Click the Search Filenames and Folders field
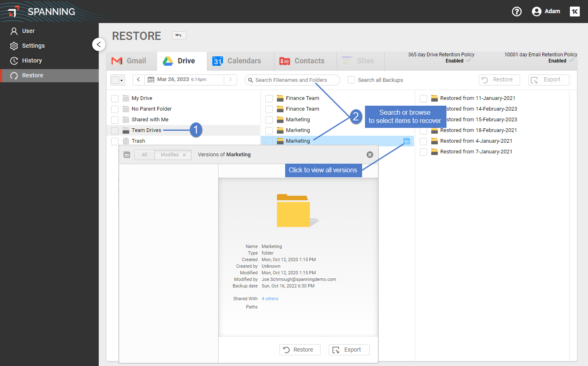This screenshot has width=588, height=366. (x=293, y=80)
